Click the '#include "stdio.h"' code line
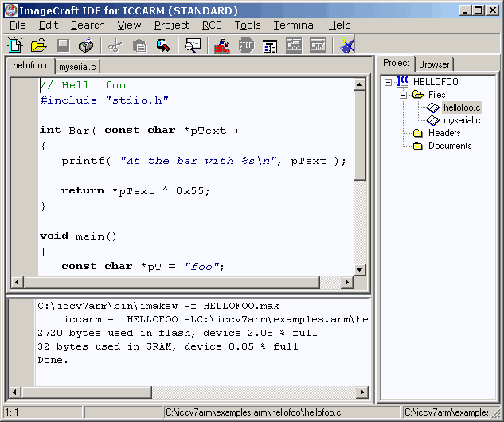 (104, 100)
